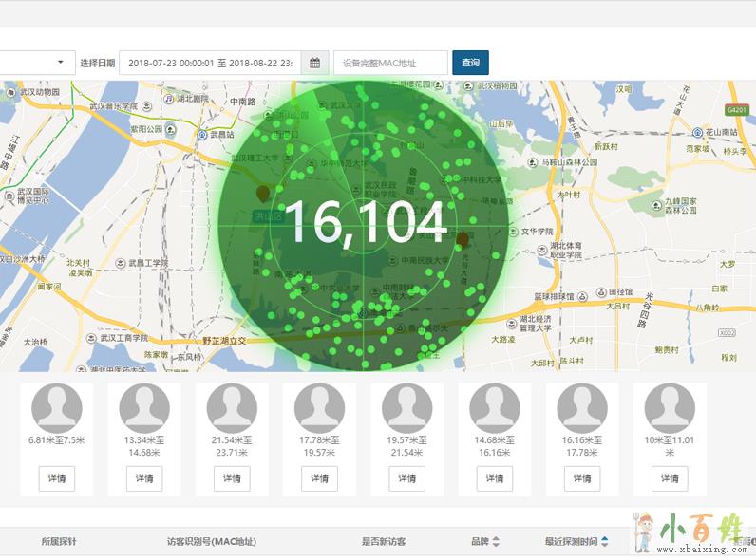Select the avatar for 13.34米至14.68米
Image resolution: width=756 pixels, height=560 pixels.
coord(144,409)
